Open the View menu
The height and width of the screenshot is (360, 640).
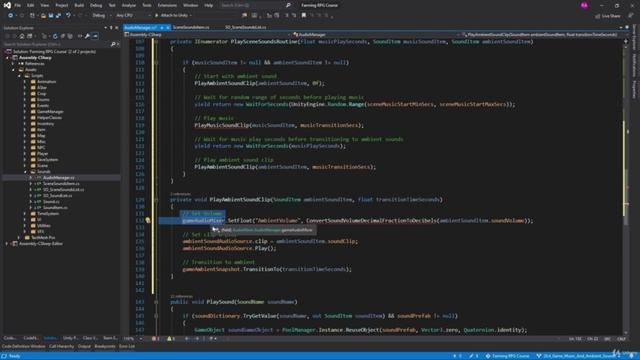pos(44,5)
